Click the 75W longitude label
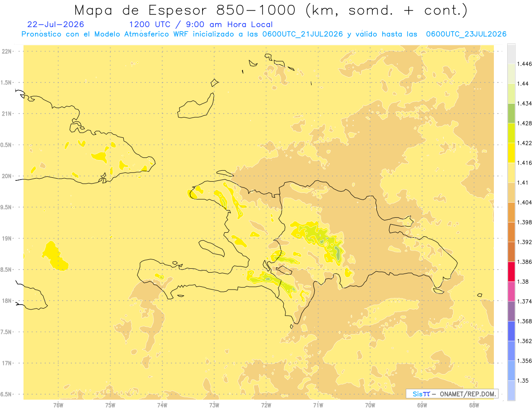Viewport: 532px width, 411px height. 110,405
